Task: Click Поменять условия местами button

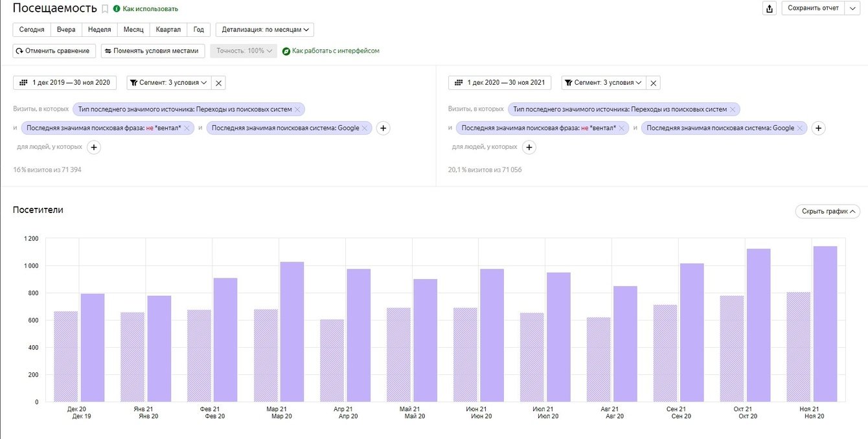Action: pyautogui.click(x=153, y=51)
